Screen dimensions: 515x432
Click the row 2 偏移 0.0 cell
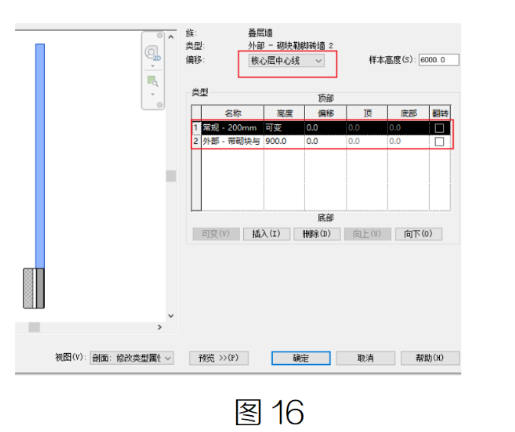point(325,142)
